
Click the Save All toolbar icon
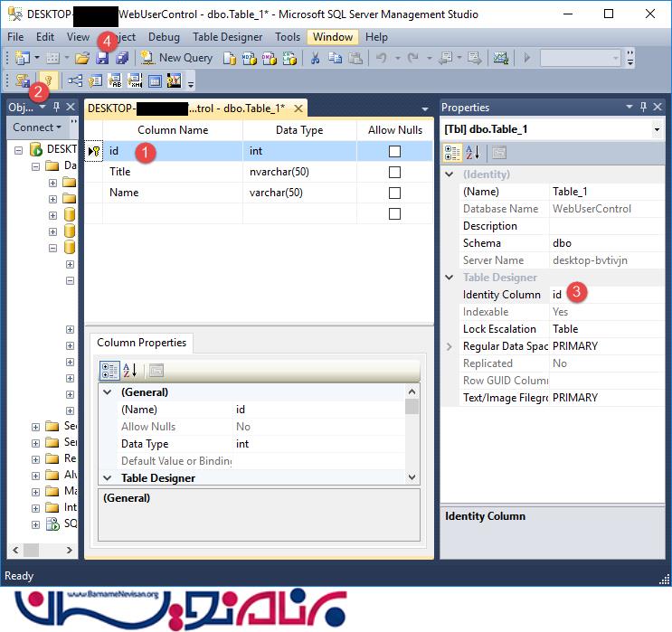[x=121, y=58]
